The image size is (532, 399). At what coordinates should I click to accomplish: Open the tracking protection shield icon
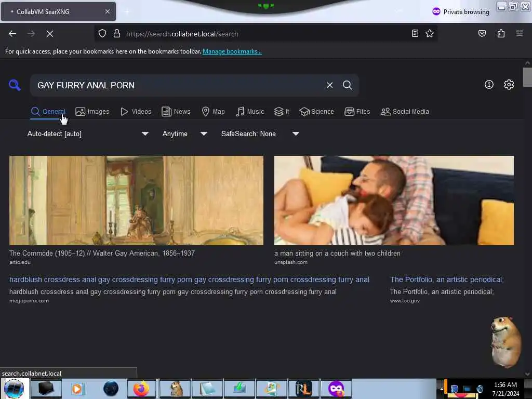click(102, 34)
